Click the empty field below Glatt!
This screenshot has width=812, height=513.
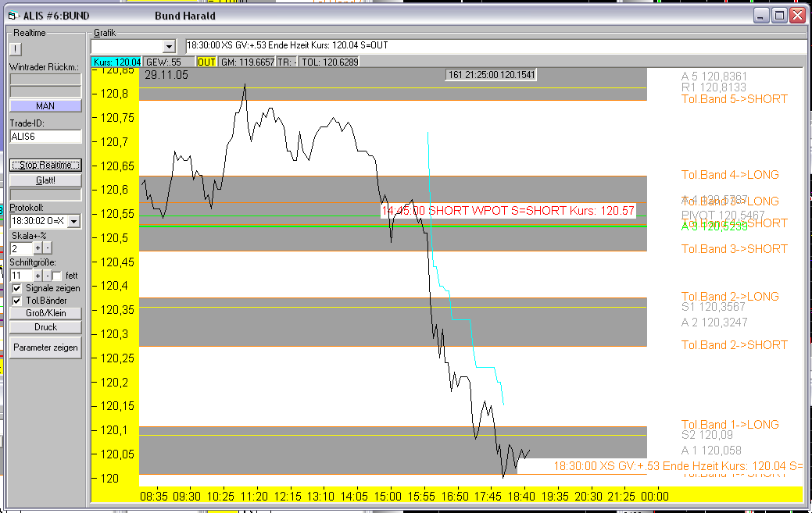tap(45, 195)
